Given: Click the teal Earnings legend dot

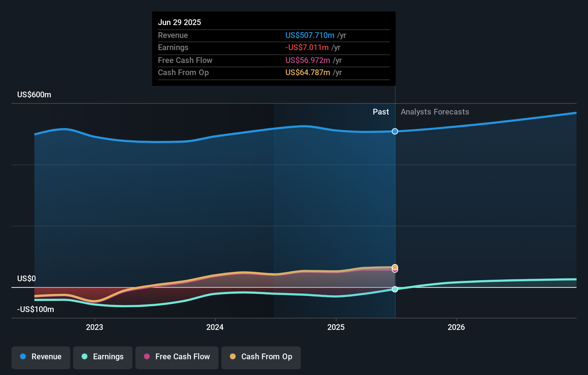Looking at the screenshot, I should (x=84, y=357).
